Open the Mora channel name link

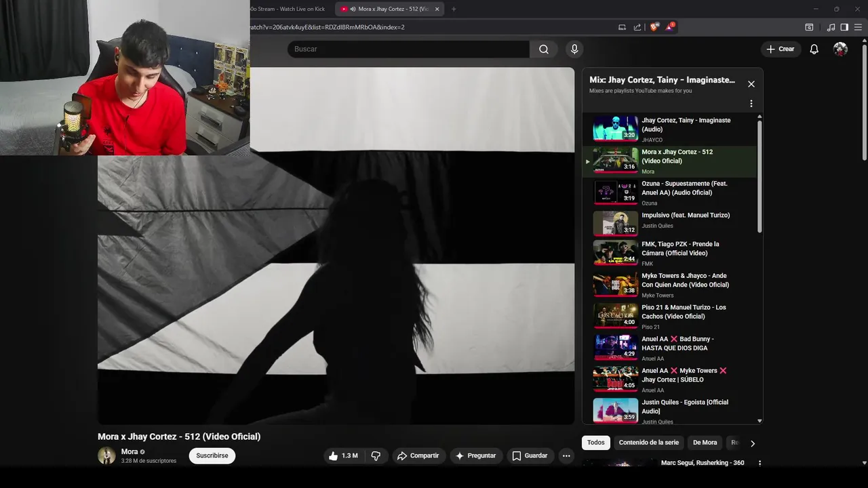point(130,451)
